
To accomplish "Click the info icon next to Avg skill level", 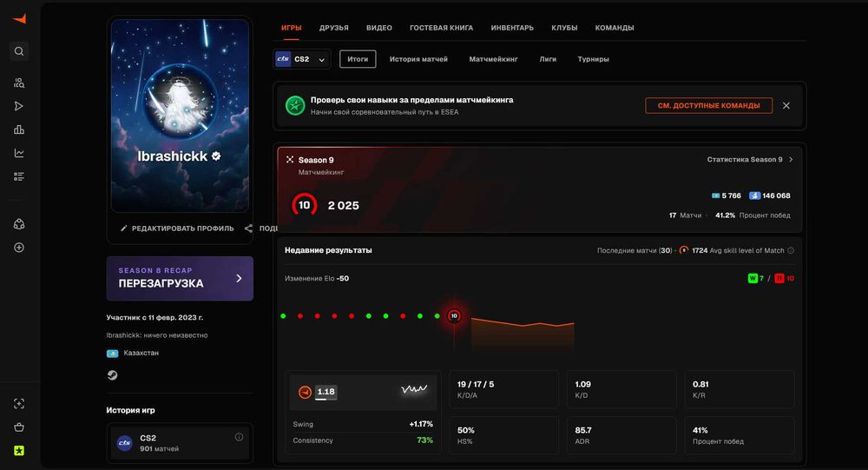I will click(791, 250).
